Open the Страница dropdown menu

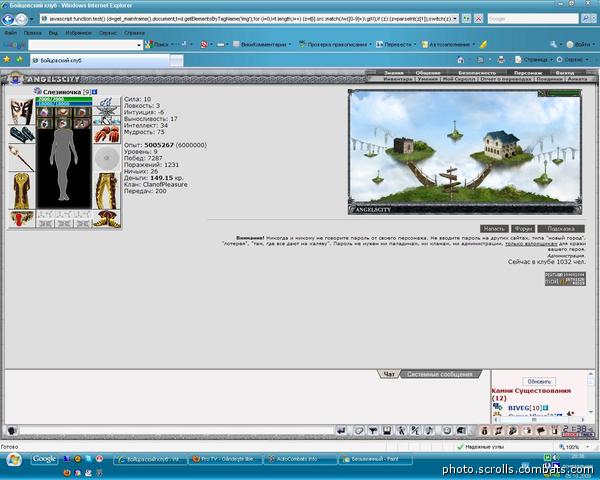[534, 60]
